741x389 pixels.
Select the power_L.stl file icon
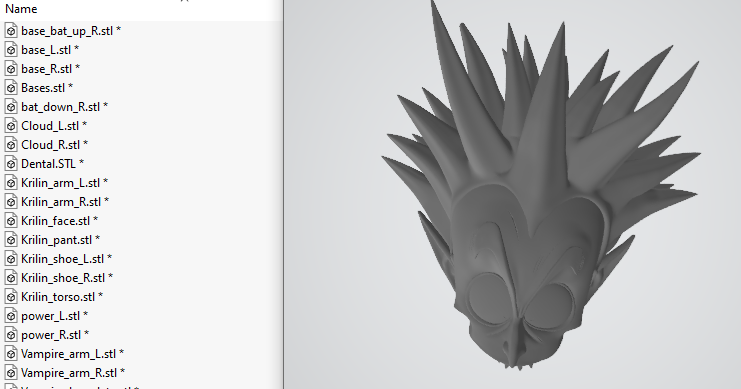tap(11, 316)
